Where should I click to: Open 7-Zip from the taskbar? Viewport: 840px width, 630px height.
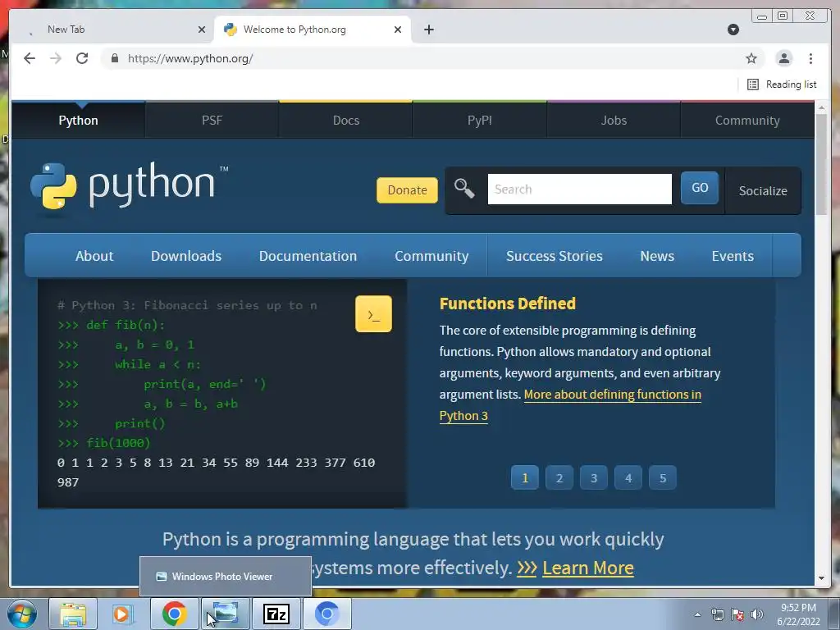[276, 614]
